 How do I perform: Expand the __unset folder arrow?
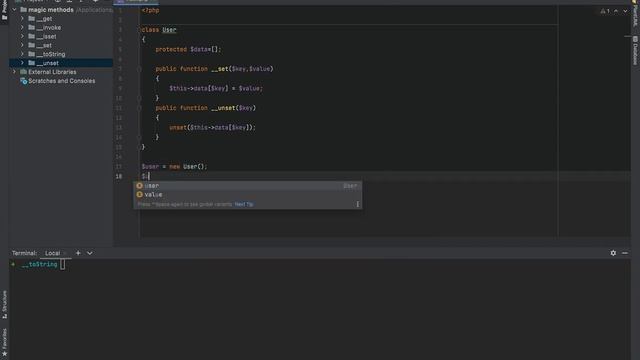(22, 63)
